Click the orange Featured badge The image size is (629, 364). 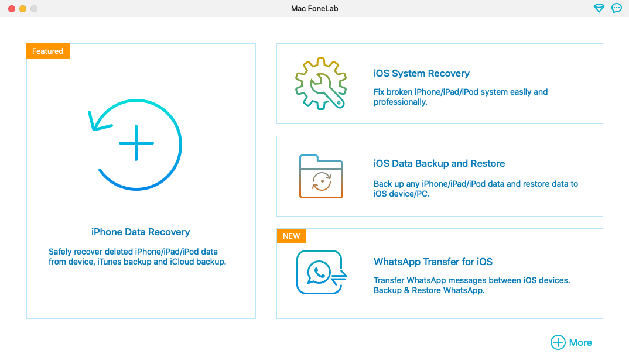[48, 51]
